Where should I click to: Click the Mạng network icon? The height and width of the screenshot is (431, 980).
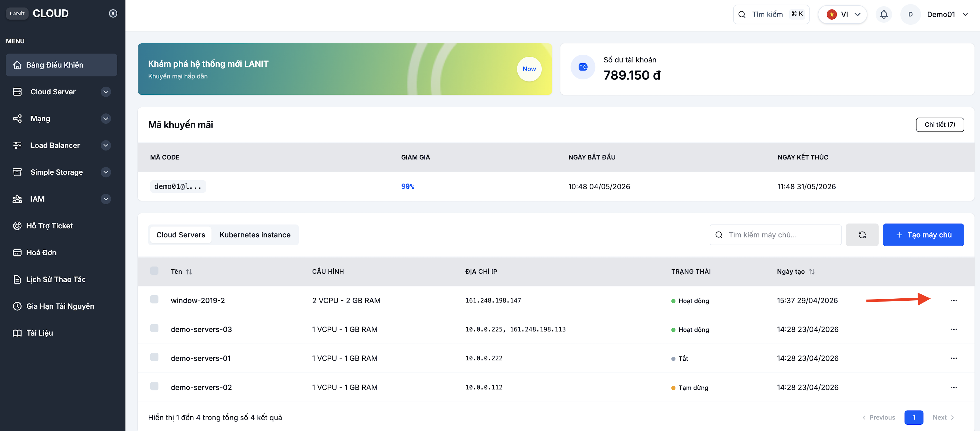pyautogui.click(x=17, y=119)
